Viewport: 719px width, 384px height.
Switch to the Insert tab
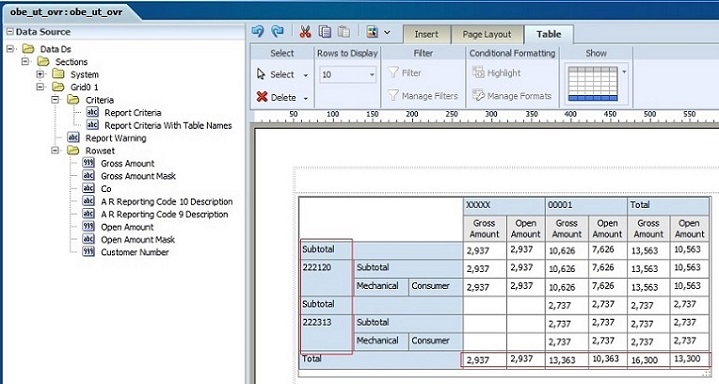[426, 34]
